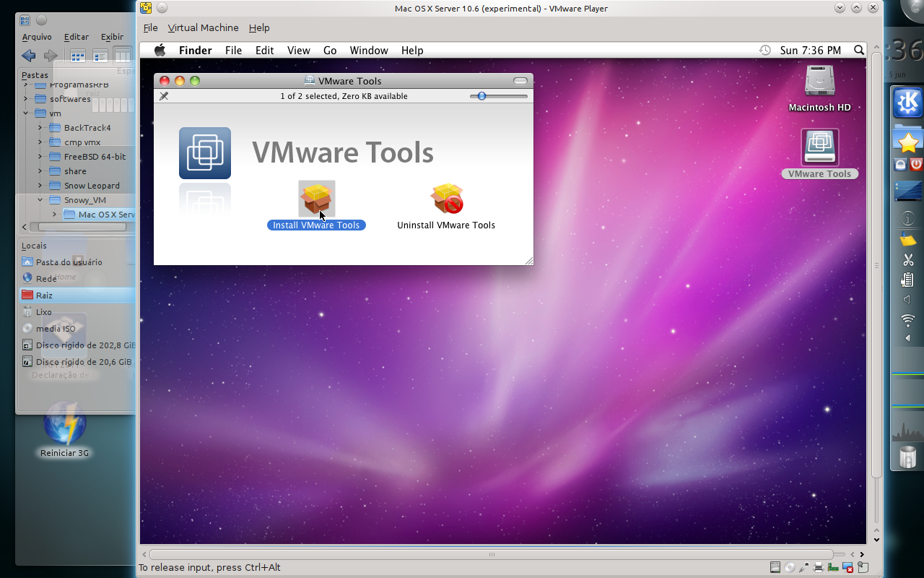
Task: Open the trash can in the KDE panel
Action: (x=907, y=457)
